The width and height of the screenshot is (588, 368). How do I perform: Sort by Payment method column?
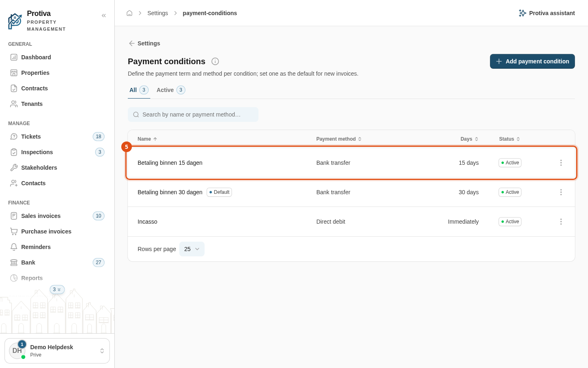click(339, 139)
